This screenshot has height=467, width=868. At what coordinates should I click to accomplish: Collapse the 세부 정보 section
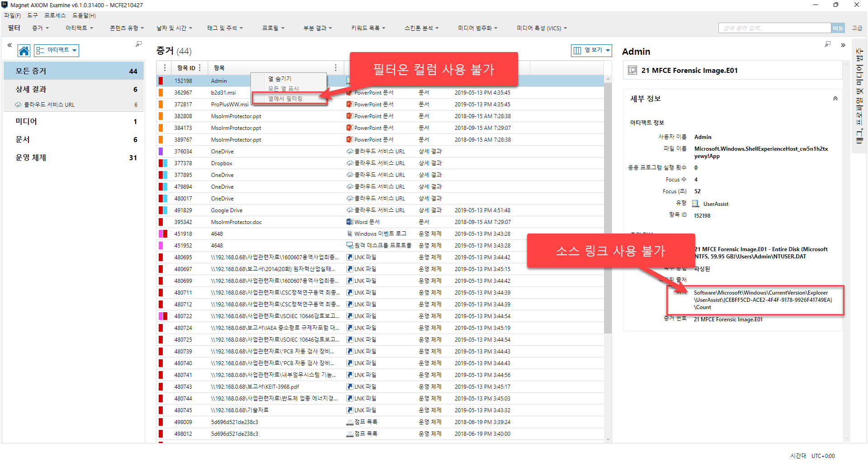[835, 99]
